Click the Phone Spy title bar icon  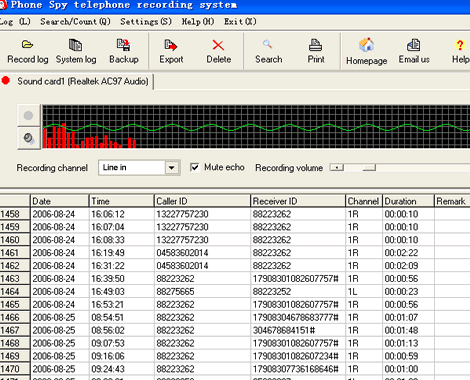(x=3, y=5)
